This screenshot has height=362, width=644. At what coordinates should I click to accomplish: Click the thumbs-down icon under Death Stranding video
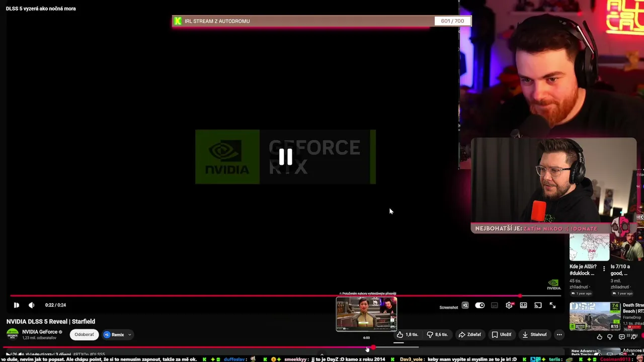tap(610, 337)
